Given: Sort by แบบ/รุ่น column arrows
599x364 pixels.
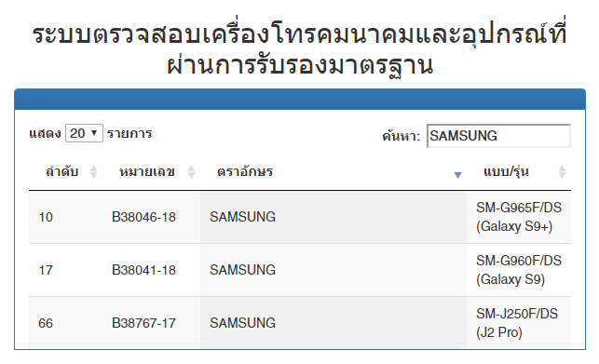Looking at the screenshot, I should pyautogui.click(x=562, y=172).
